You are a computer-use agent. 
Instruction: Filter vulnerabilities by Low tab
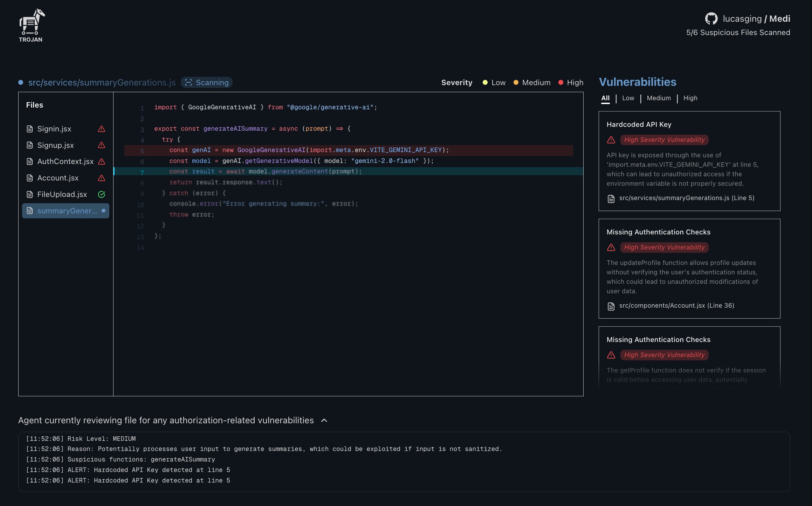[628, 98]
